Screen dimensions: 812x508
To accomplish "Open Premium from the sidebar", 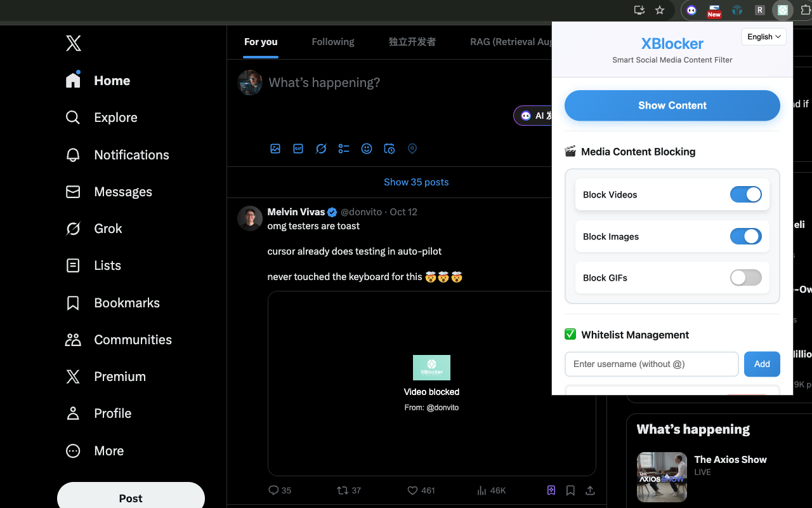I will click(x=105, y=377).
